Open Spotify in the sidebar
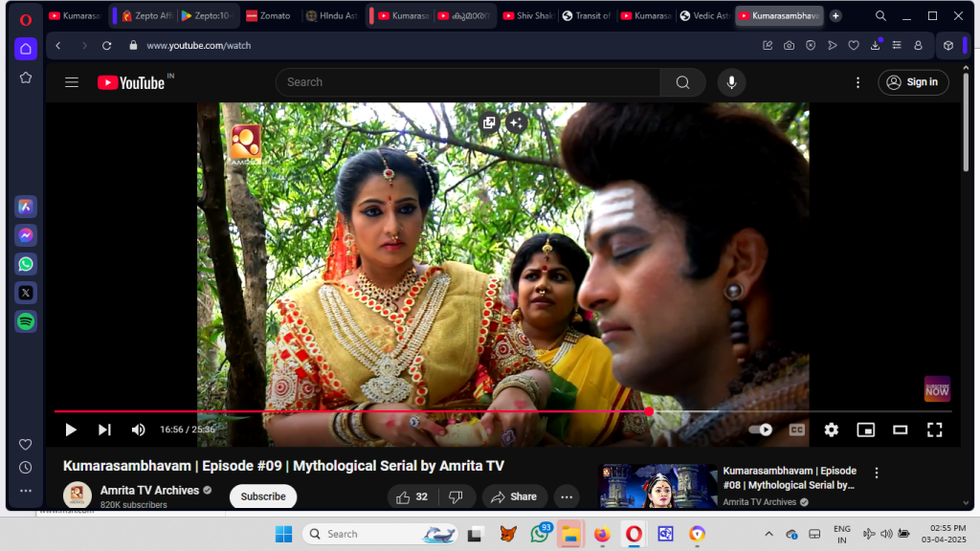This screenshot has width=980, height=551. [26, 321]
